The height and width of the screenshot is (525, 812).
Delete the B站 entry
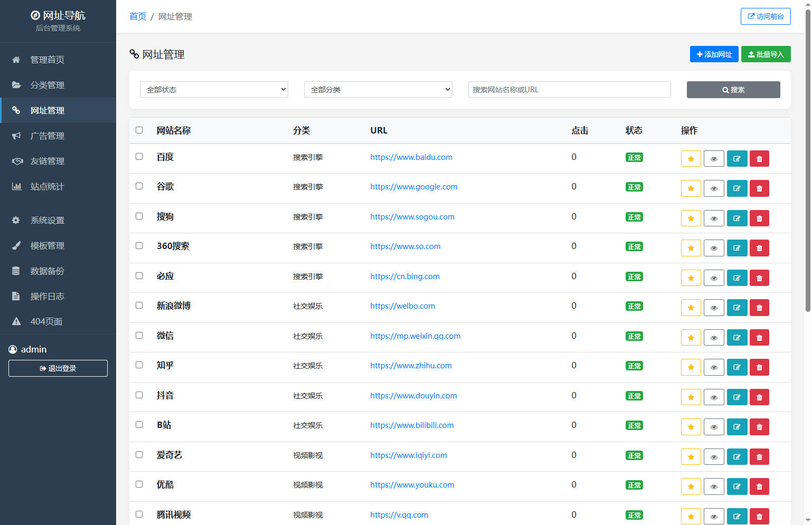[759, 427]
